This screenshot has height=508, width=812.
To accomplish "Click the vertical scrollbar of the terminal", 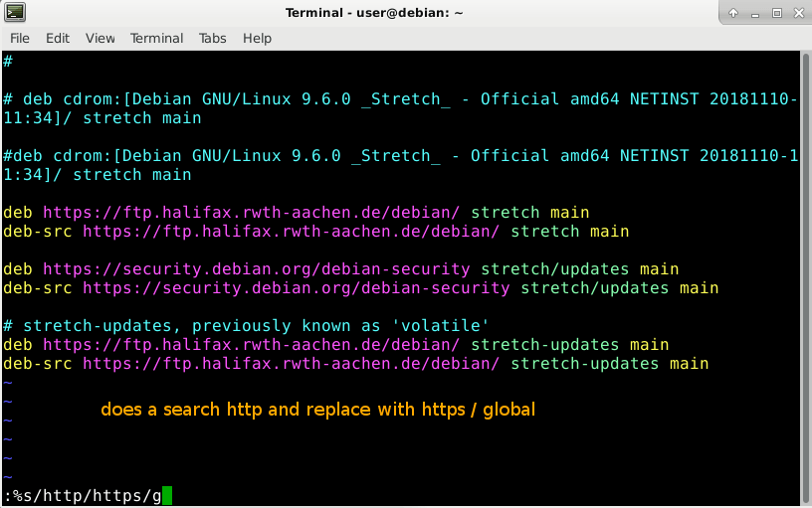I will click(806, 277).
